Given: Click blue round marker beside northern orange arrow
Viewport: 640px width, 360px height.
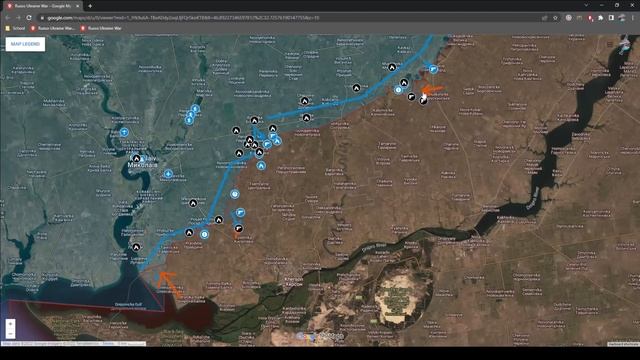Looking at the screenshot, I should coord(398,90).
